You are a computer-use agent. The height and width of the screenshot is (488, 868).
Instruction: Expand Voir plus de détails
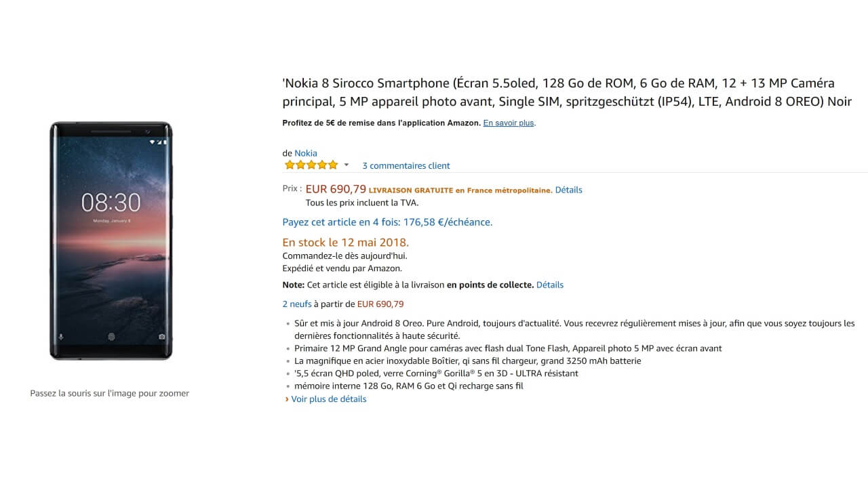pyautogui.click(x=328, y=399)
